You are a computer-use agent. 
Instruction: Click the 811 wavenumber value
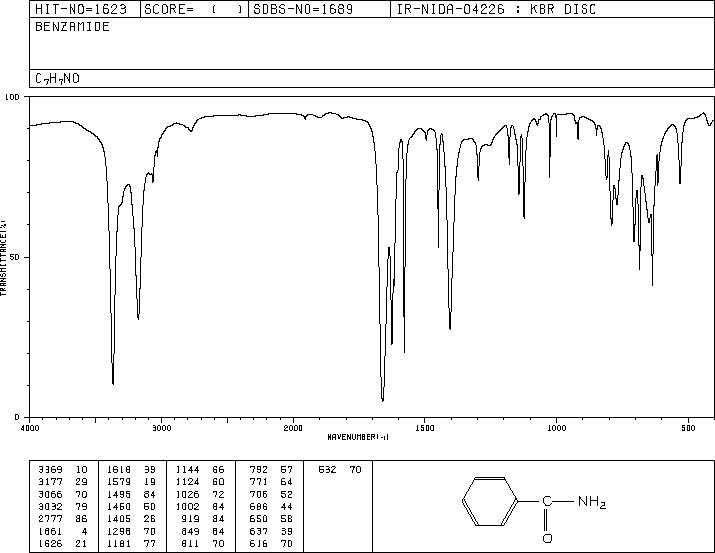pos(191,543)
